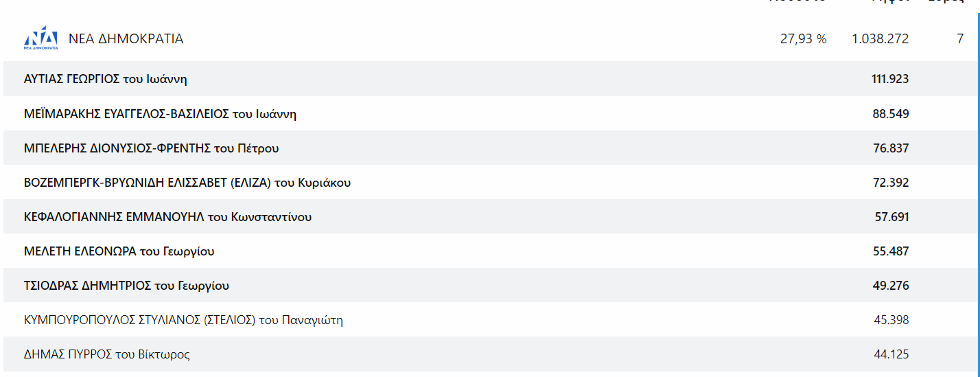Click the 88.549 vote count
980x377 pixels.
891,113
